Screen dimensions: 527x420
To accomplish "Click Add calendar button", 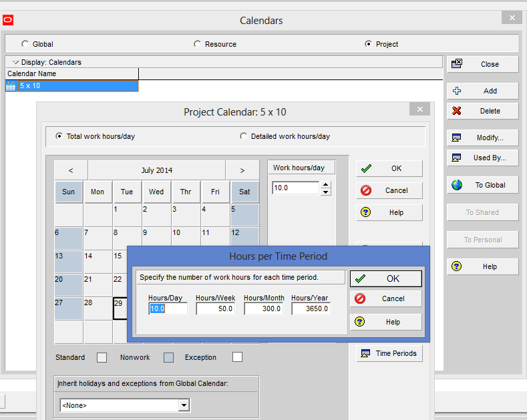I will pos(482,91).
